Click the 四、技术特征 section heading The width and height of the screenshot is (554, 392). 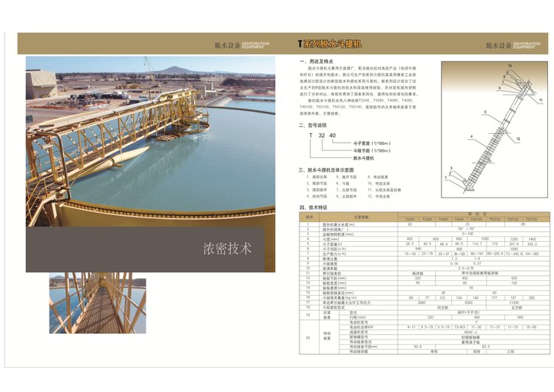[x=313, y=208]
